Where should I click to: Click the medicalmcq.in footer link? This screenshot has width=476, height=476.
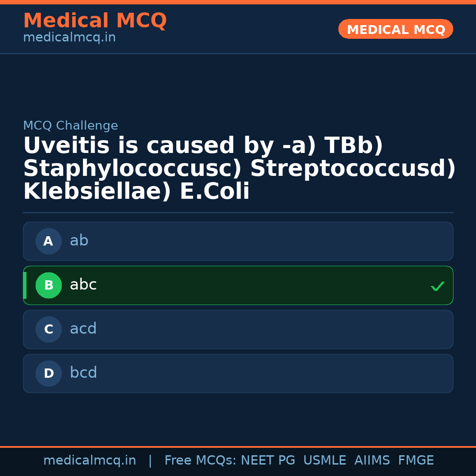pos(90,460)
